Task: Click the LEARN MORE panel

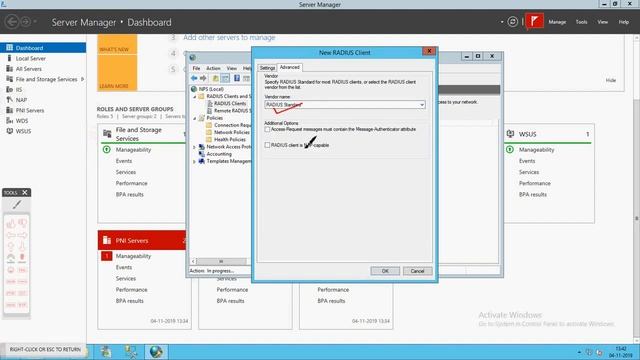Action: click(117, 73)
